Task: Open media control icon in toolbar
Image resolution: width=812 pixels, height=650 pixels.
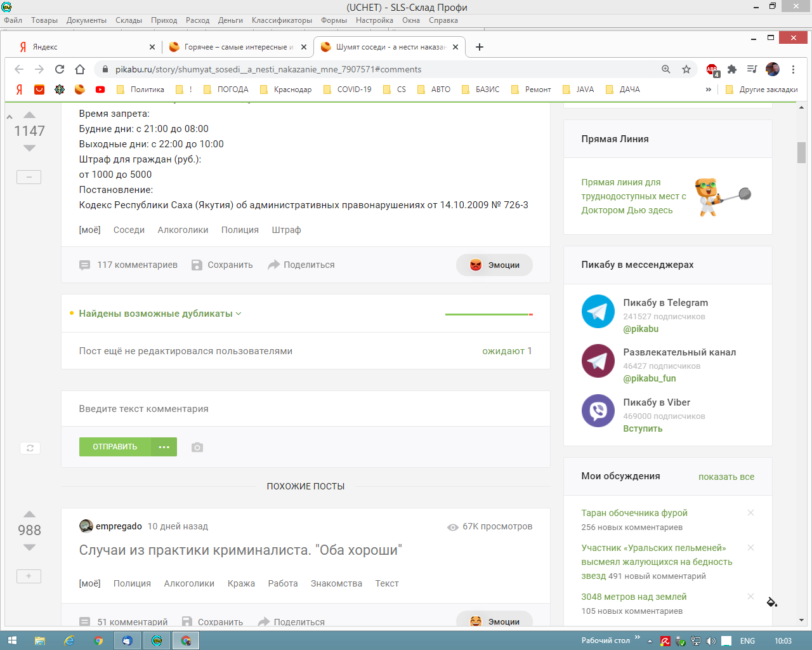Action: coord(752,69)
